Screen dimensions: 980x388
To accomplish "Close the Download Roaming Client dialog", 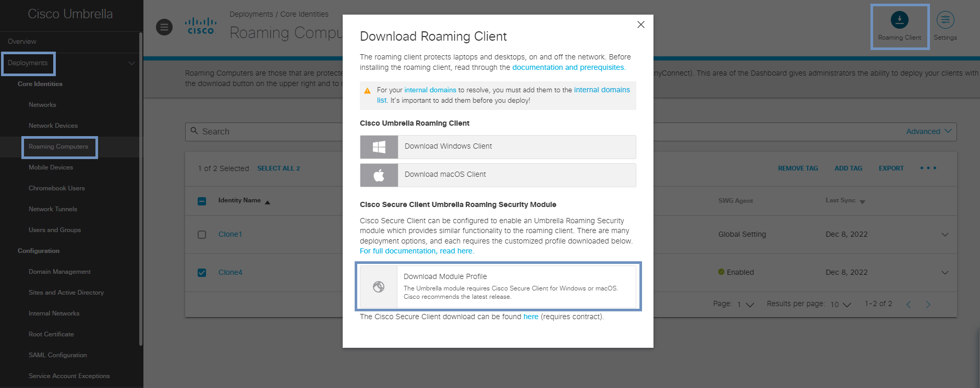I will (x=641, y=25).
